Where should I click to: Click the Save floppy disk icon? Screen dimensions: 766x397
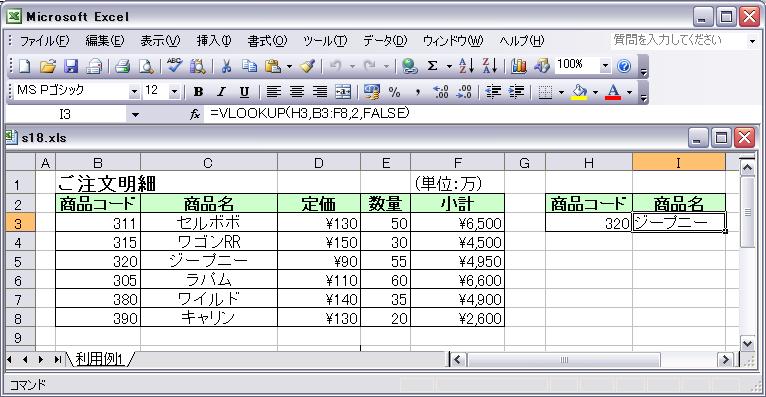click(71, 66)
